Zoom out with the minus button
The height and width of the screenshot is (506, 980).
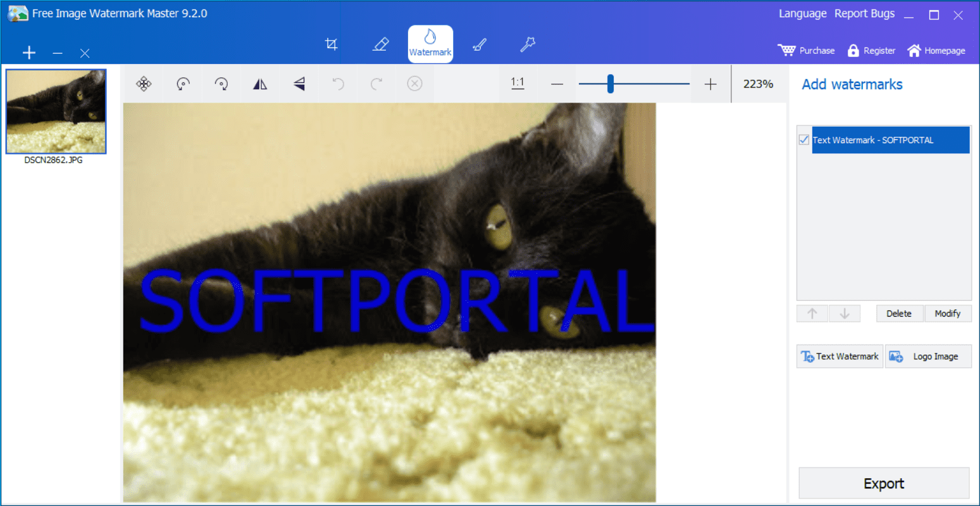(x=557, y=84)
